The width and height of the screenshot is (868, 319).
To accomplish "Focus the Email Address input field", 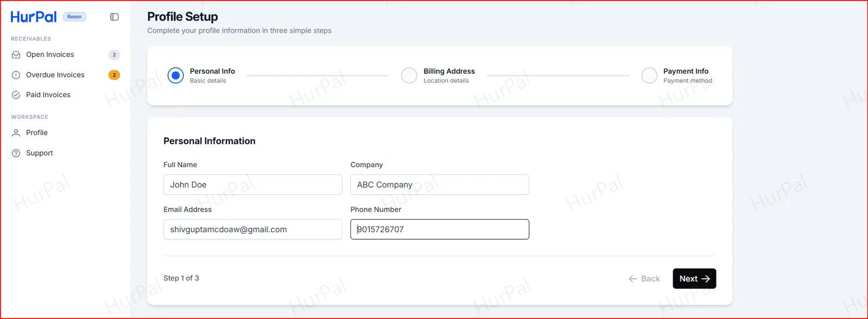I will pos(253,229).
